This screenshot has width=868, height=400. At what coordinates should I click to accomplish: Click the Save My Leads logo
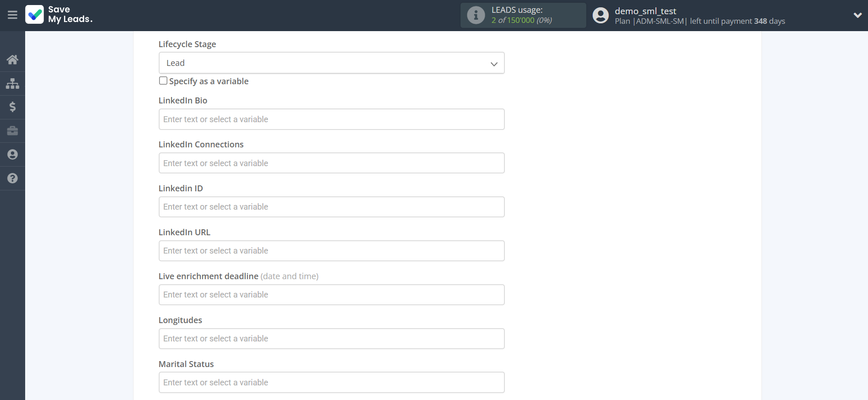click(x=59, y=15)
